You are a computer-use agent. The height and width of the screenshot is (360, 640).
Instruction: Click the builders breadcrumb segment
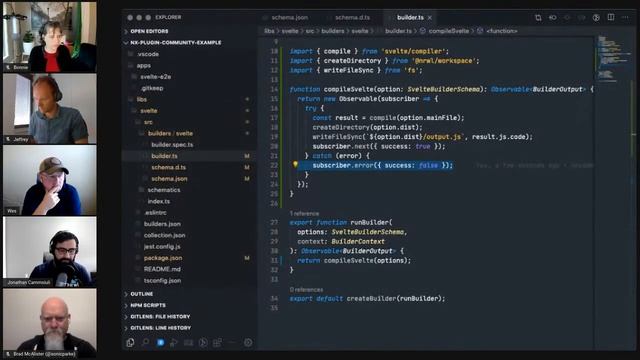(333, 31)
